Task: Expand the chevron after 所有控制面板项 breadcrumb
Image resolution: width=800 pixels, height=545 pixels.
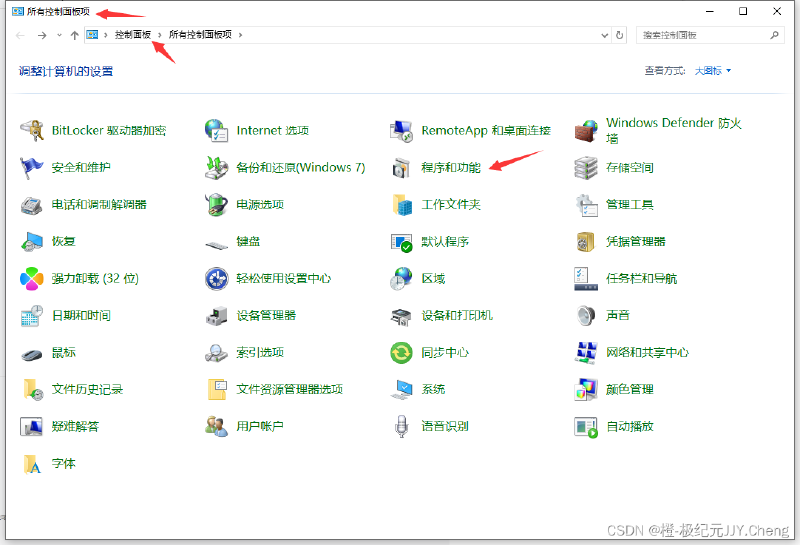Action: click(x=240, y=35)
